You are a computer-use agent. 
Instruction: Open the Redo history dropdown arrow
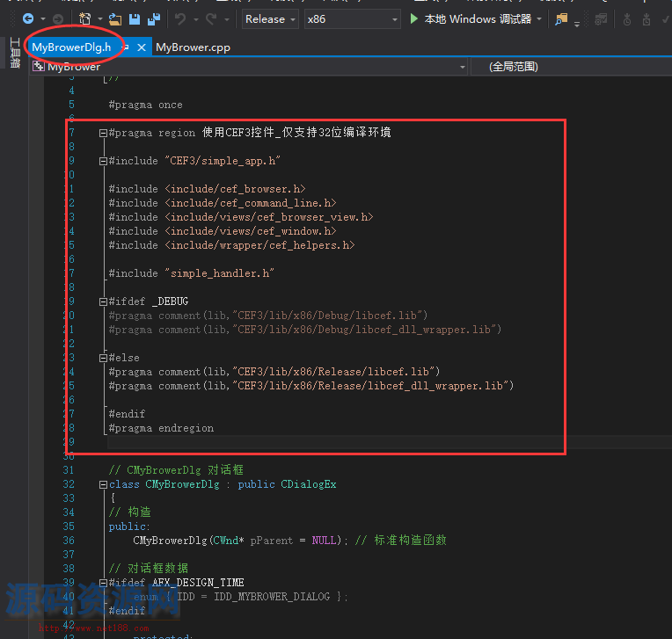point(227,19)
